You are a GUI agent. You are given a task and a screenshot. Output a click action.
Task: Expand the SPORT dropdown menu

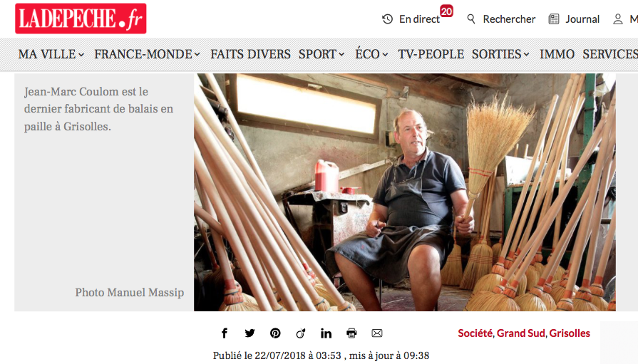point(321,54)
